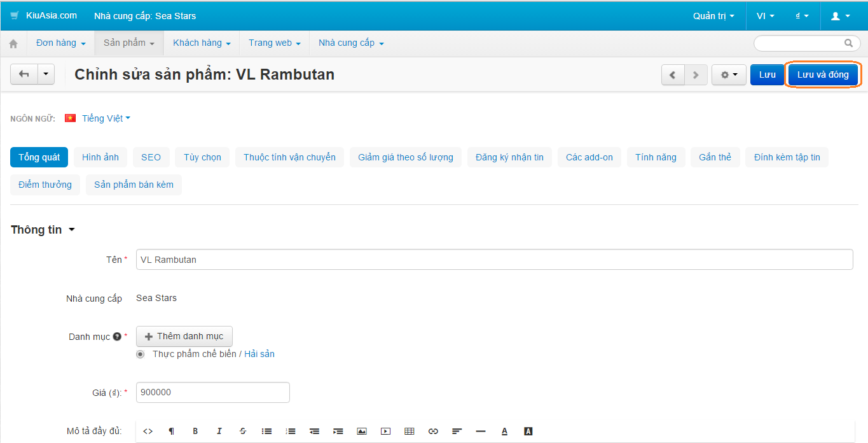Open Thuộc tính vận chuyển tab
This screenshot has height=443, width=868.
coord(289,157)
